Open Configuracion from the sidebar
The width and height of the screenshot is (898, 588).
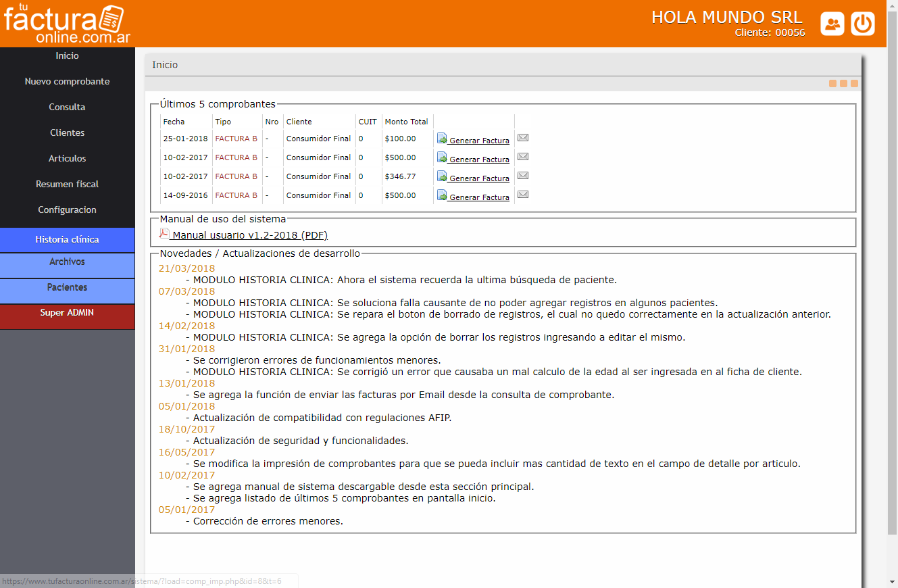click(x=67, y=210)
